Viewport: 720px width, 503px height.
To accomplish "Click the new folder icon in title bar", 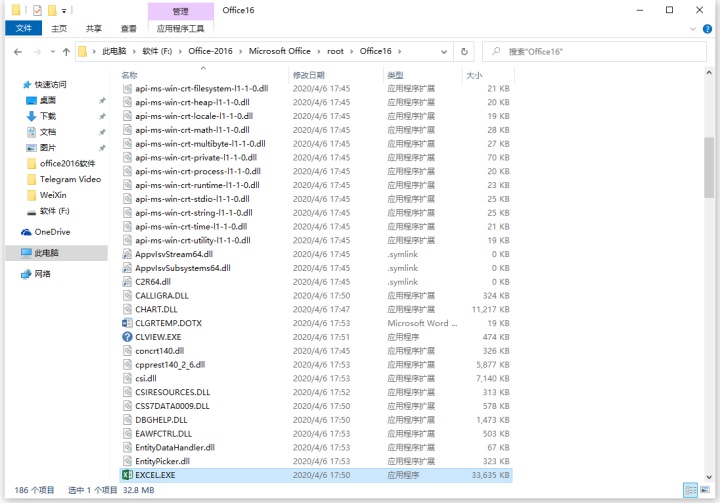I will [52, 10].
